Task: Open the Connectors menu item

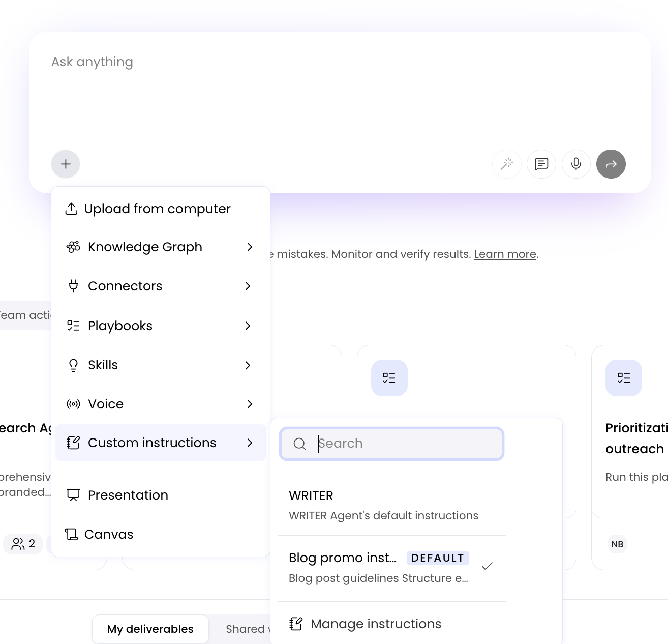Action: (161, 286)
